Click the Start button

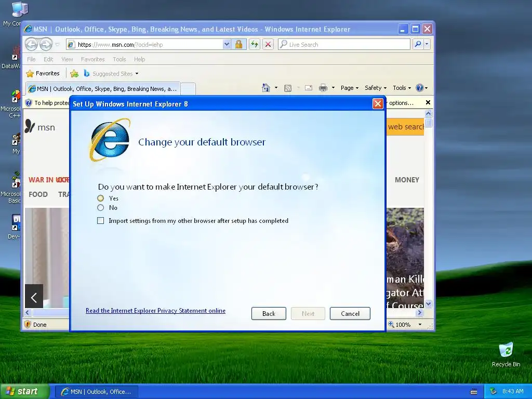point(24,391)
